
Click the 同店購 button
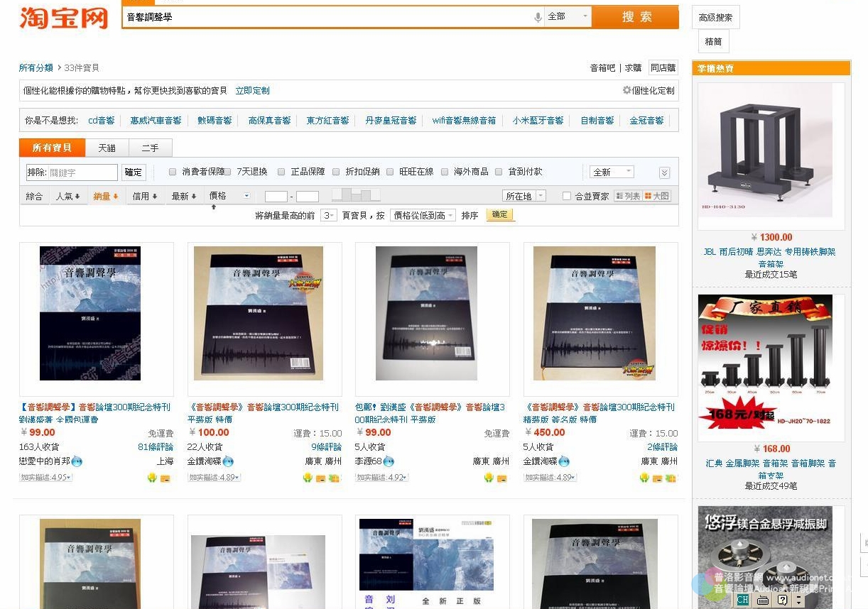point(663,67)
